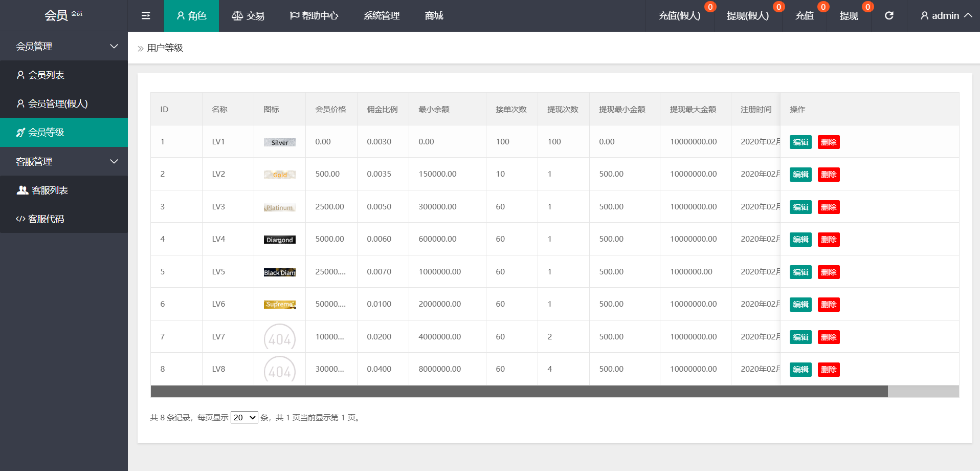Screen dimensions: 980x471
Task: Open the 系统管理 top menu
Action: (x=382, y=16)
